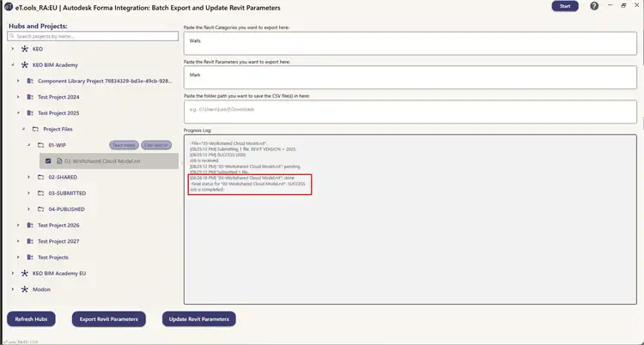
Task: Click the KEO hub icon
Action: coord(25,49)
